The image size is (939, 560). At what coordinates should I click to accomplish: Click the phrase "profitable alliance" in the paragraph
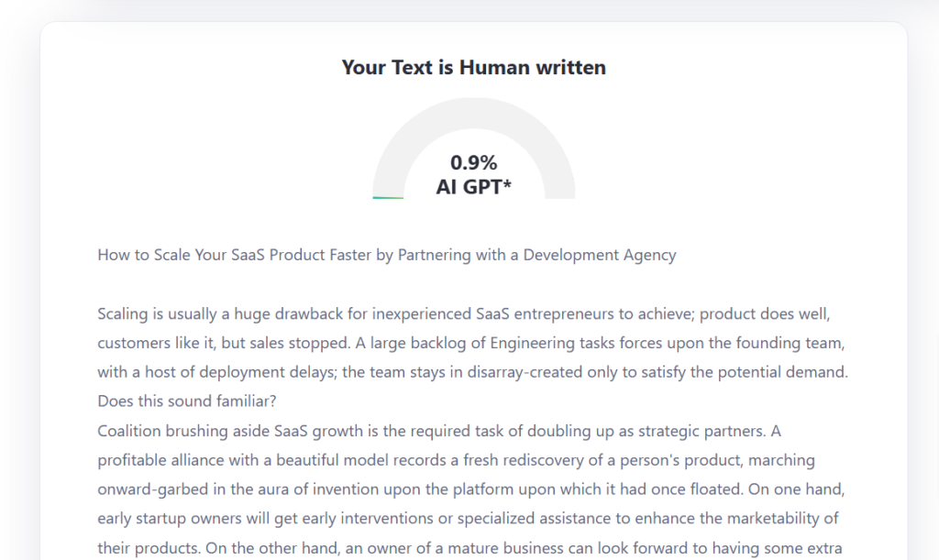(162, 460)
